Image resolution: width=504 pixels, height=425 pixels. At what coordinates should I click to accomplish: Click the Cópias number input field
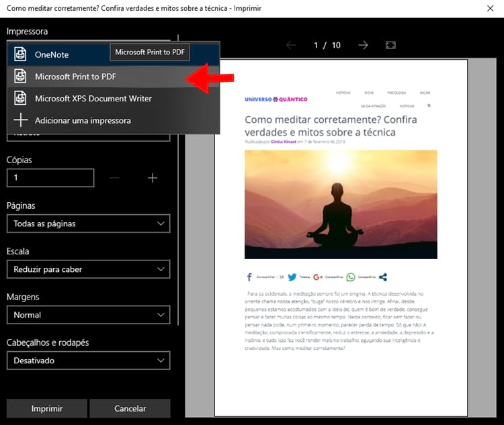50,178
